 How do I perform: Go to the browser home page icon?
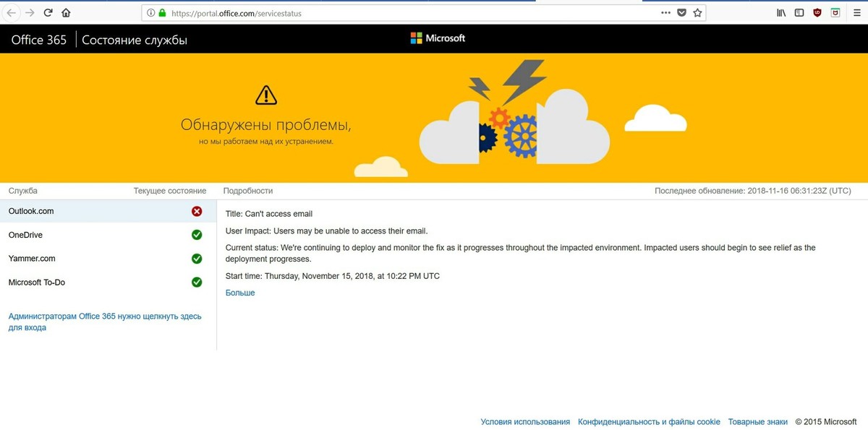(x=66, y=12)
